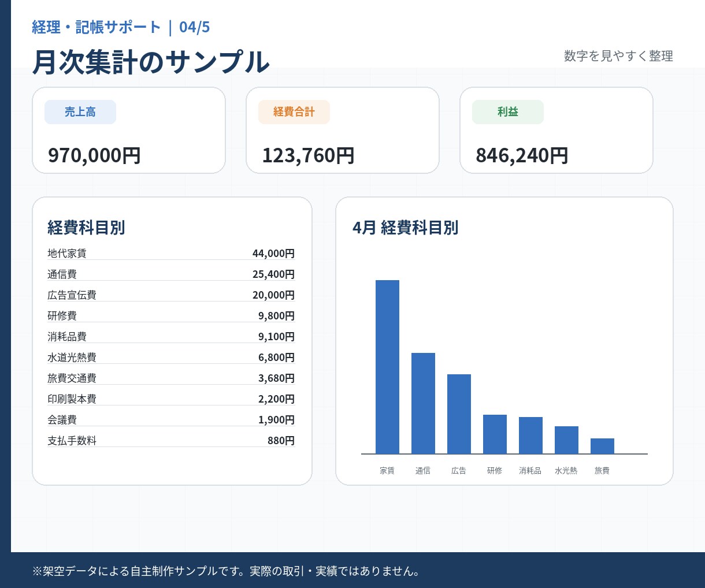
Task: Select the 9,100円 amount
Action: 276,336
